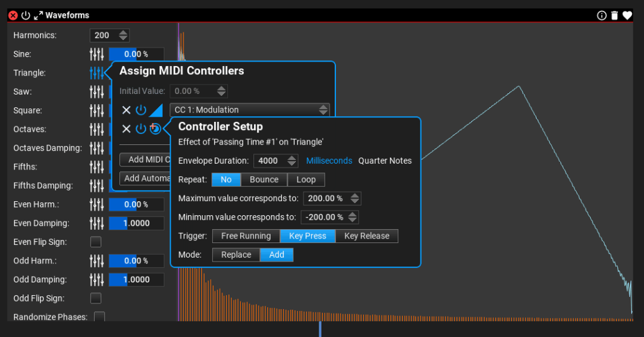Open the CC 1: Modulation dropdown
Image resolution: width=644 pixels, height=337 pixels.
250,110
